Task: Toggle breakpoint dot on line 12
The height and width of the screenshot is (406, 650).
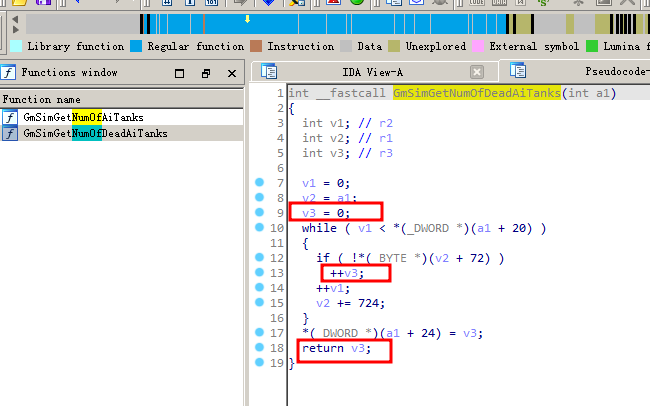Action: click(260, 257)
